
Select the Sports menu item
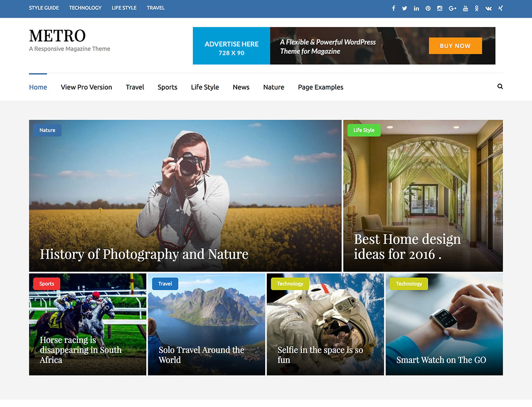[167, 87]
